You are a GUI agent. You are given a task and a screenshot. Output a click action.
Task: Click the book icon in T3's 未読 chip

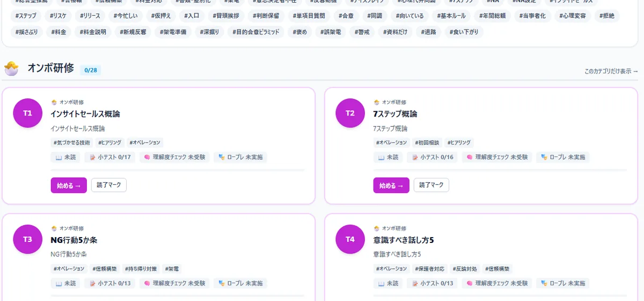click(58, 283)
